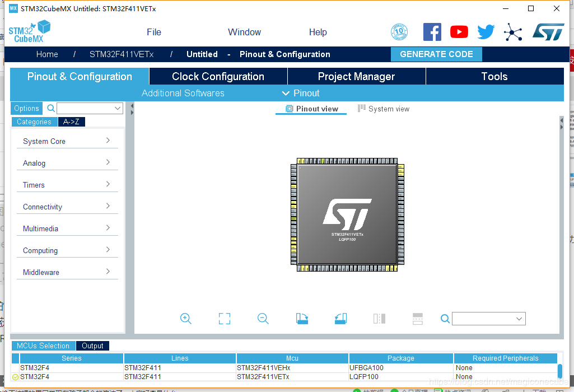This screenshot has width=574, height=392.
Task: Zoom out of the chip pinout
Action: [x=263, y=319]
